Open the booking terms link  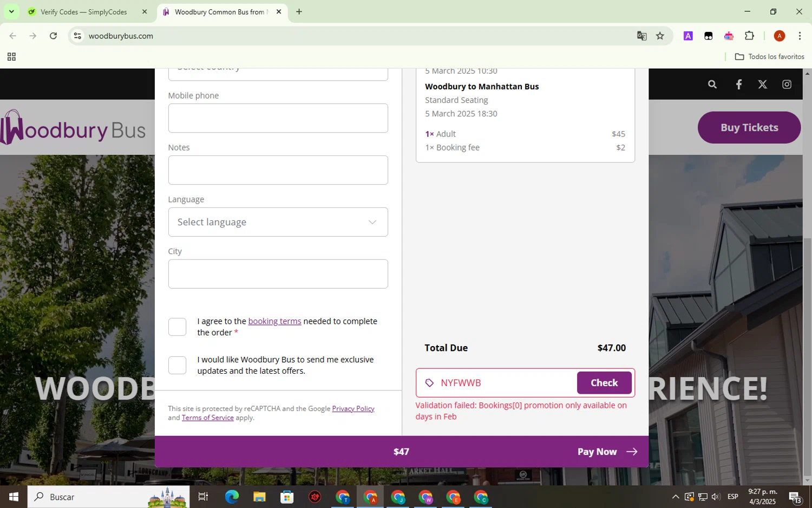pos(274,321)
